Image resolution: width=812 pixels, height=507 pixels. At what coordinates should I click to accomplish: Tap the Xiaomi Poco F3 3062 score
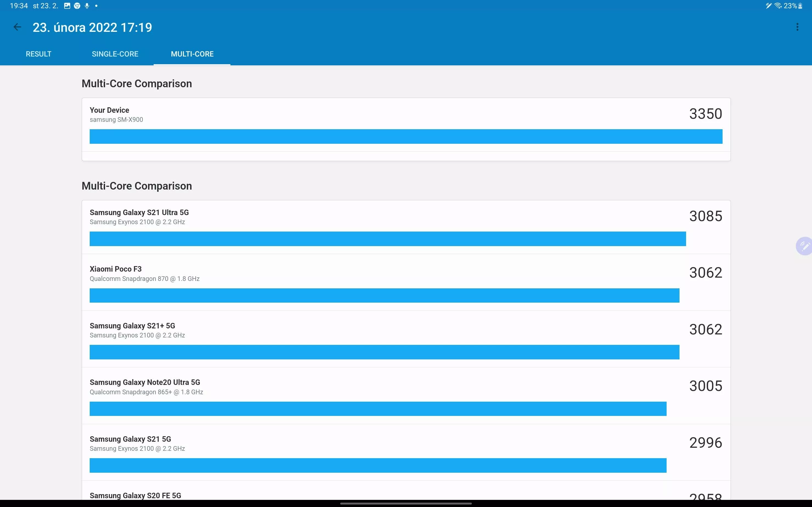[x=706, y=273]
